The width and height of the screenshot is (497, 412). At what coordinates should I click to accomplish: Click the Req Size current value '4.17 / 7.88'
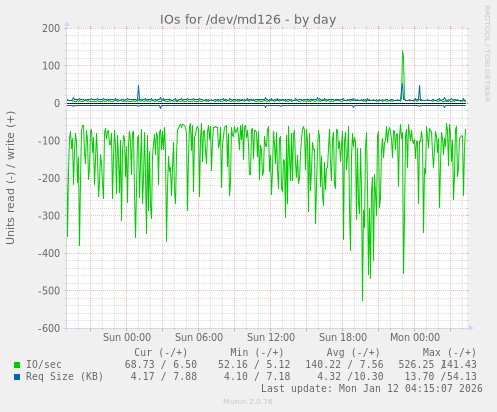(164, 377)
